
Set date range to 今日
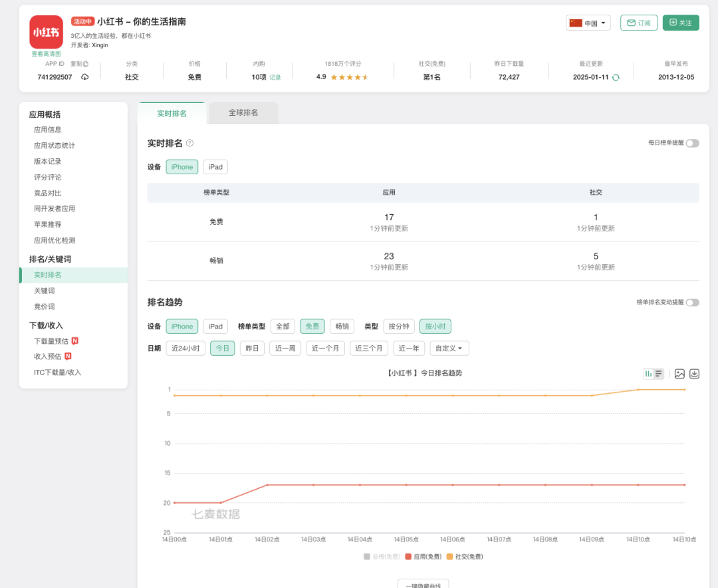(x=223, y=349)
